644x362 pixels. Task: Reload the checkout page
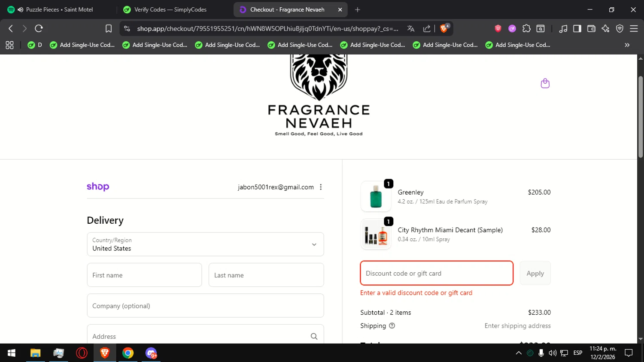pyautogui.click(x=39, y=28)
